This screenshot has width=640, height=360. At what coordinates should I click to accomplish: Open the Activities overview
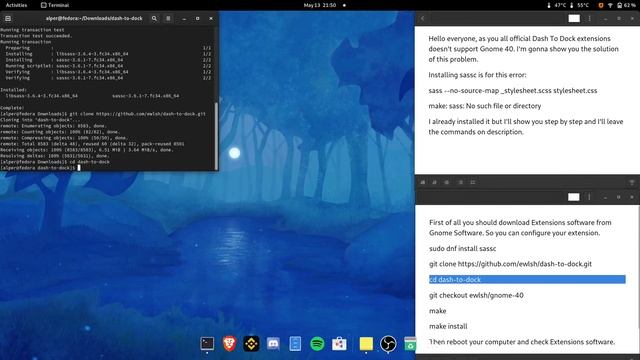[16, 5]
